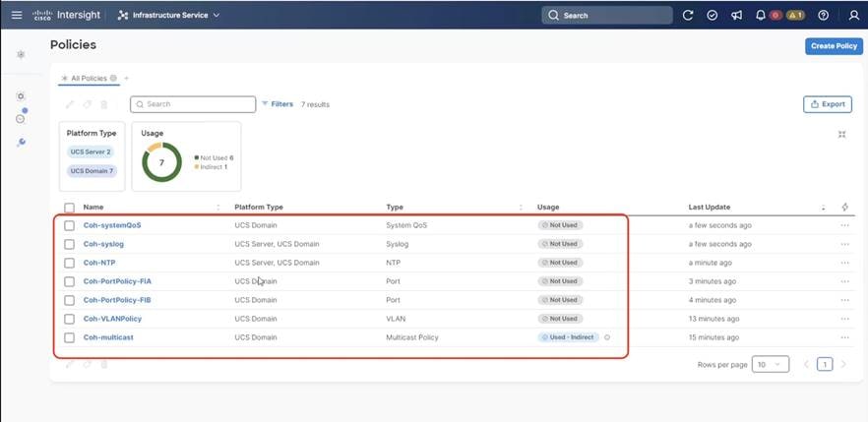The height and width of the screenshot is (422, 868).
Task: Click the yellow warning alarms badge
Action: [x=794, y=15]
